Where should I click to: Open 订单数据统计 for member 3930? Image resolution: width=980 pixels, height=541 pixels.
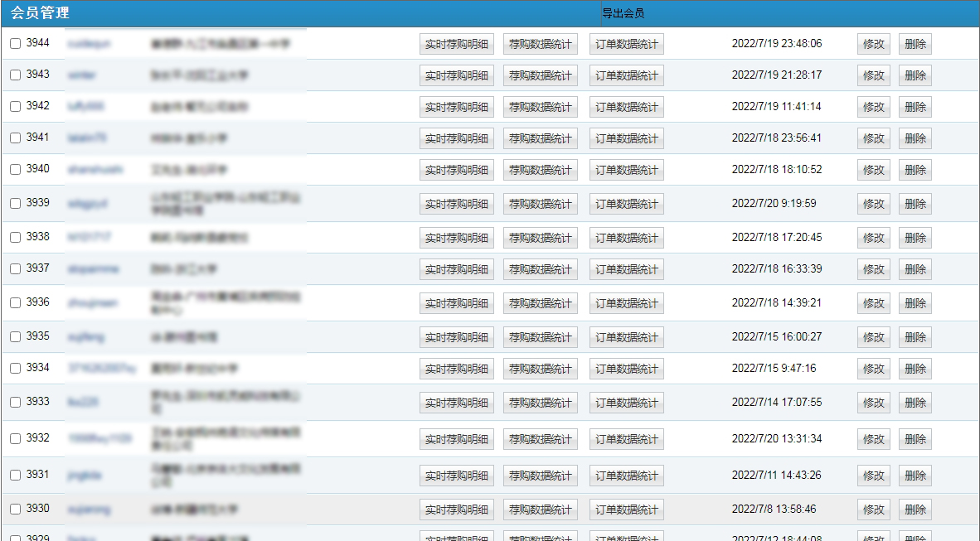click(626, 510)
